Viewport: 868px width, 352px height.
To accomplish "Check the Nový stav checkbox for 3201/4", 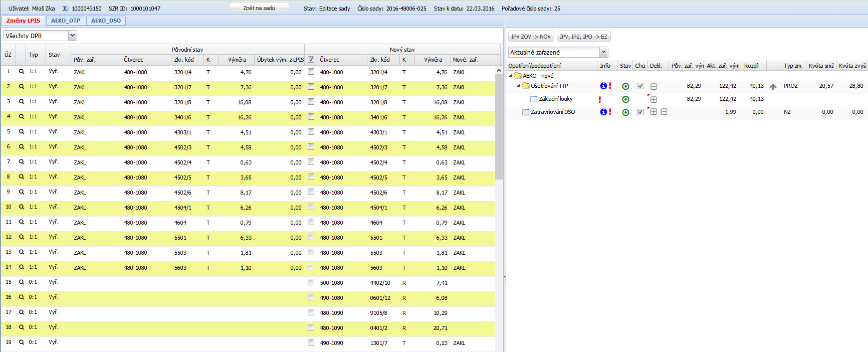I will pyautogui.click(x=311, y=72).
